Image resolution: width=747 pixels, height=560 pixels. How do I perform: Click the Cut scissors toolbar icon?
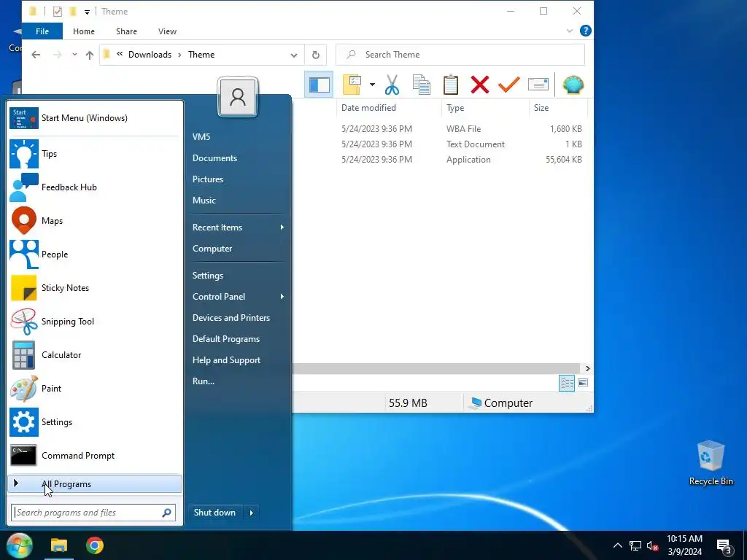(x=392, y=85)
